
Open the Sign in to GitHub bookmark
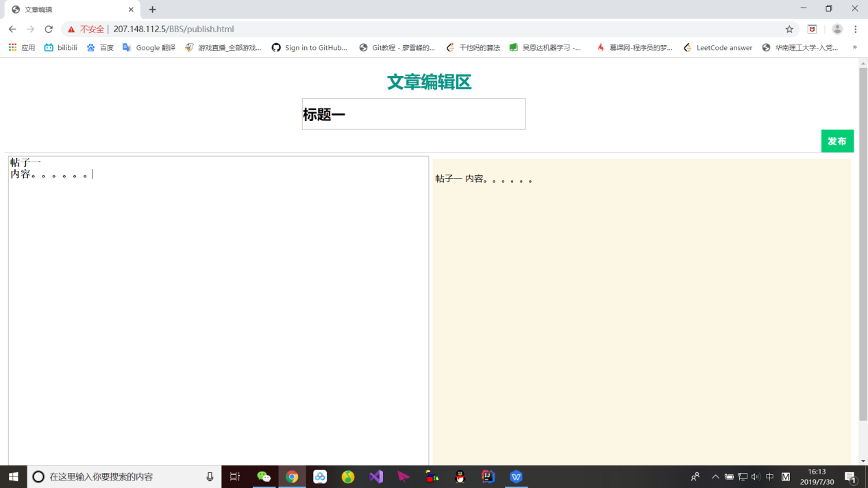[x=310, y=48]
